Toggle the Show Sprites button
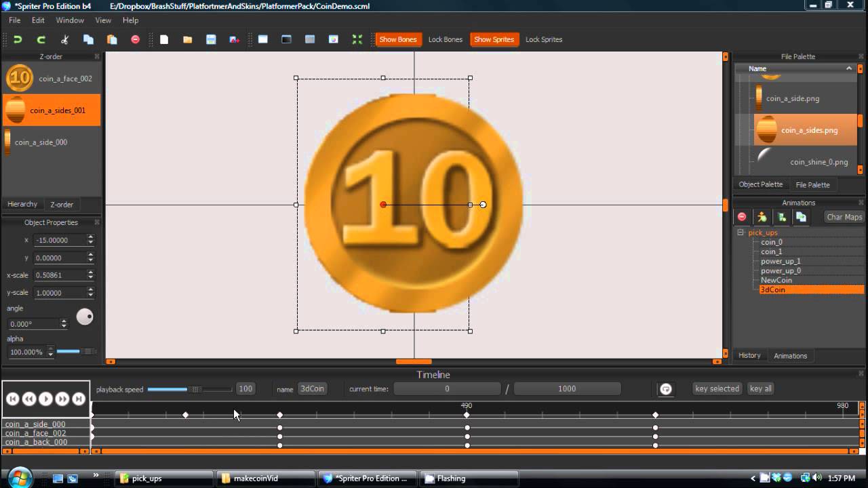This screenshot has width=868, height=488. pyautogui.click(x=494, y=39)
